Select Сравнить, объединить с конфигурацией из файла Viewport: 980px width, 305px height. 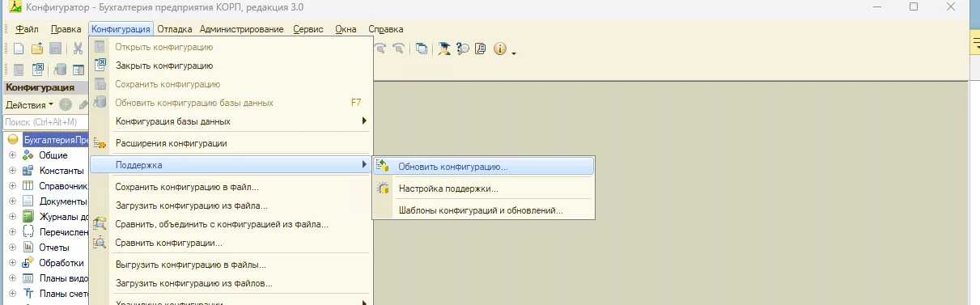231,224
